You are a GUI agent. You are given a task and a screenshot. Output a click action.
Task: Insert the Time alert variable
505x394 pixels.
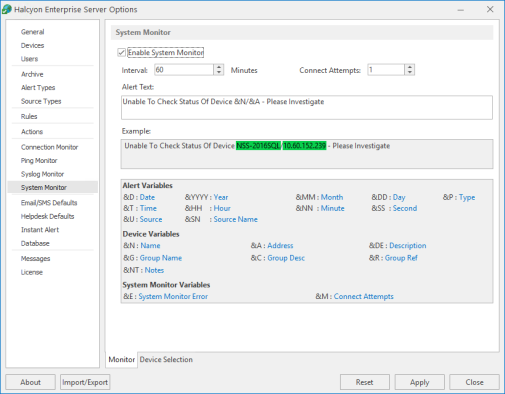148,208
